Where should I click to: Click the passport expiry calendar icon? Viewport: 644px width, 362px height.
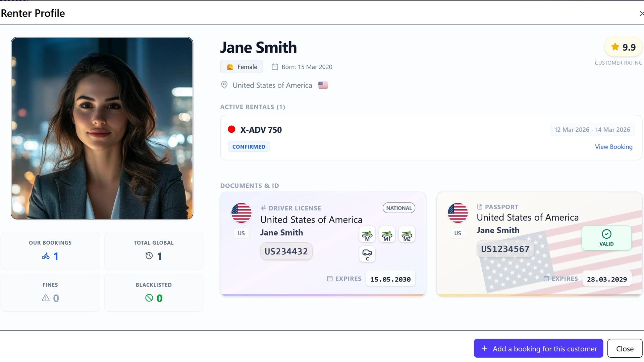pyautogui.click(x=546, y=279)
